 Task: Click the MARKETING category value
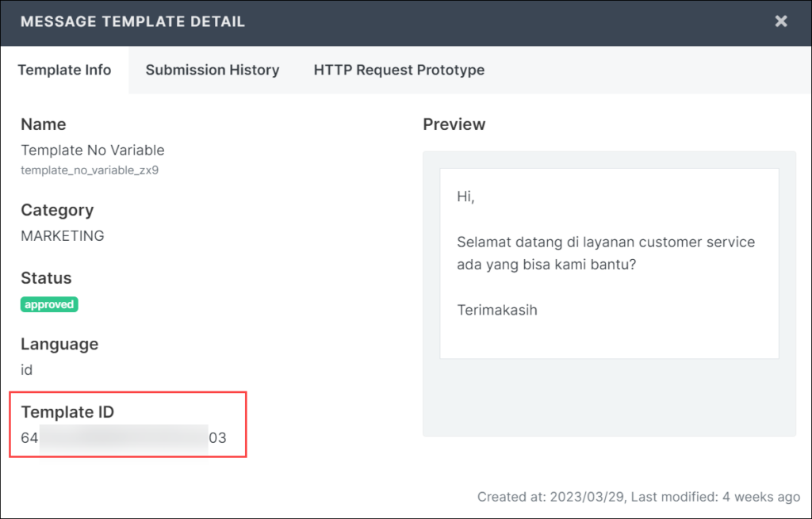63,235
